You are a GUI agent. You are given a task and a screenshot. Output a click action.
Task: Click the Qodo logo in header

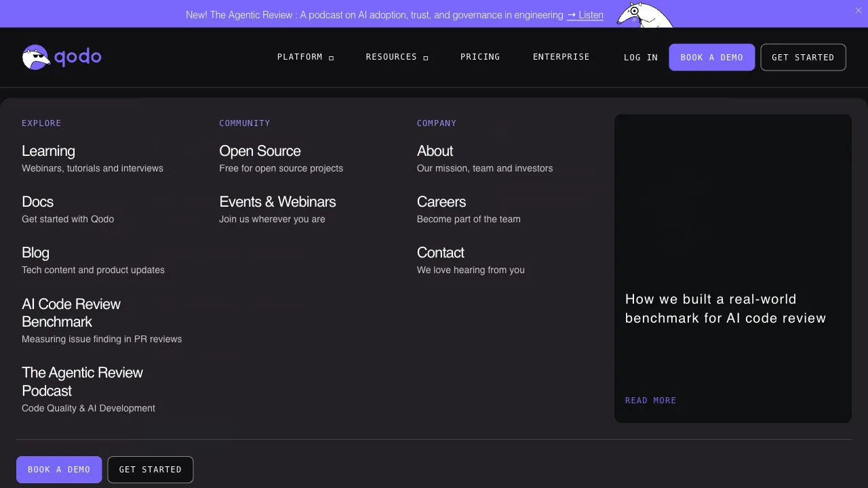pos(62,57)
